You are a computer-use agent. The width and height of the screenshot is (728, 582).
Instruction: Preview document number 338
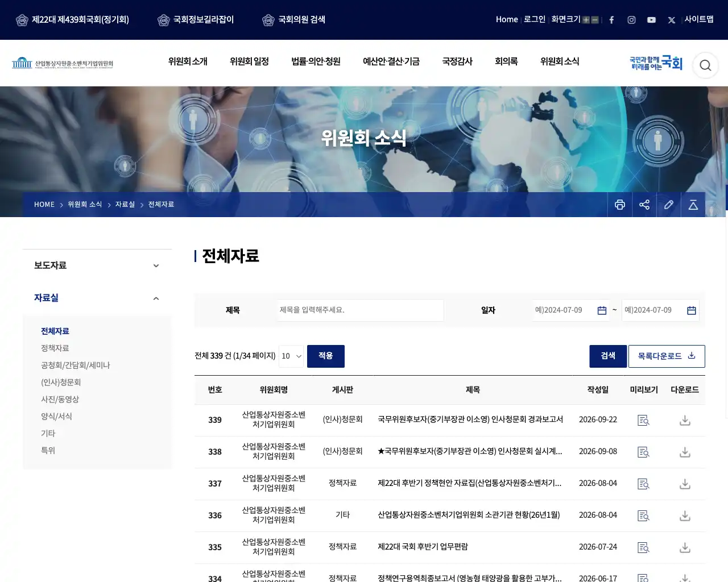tap(643, 452)
